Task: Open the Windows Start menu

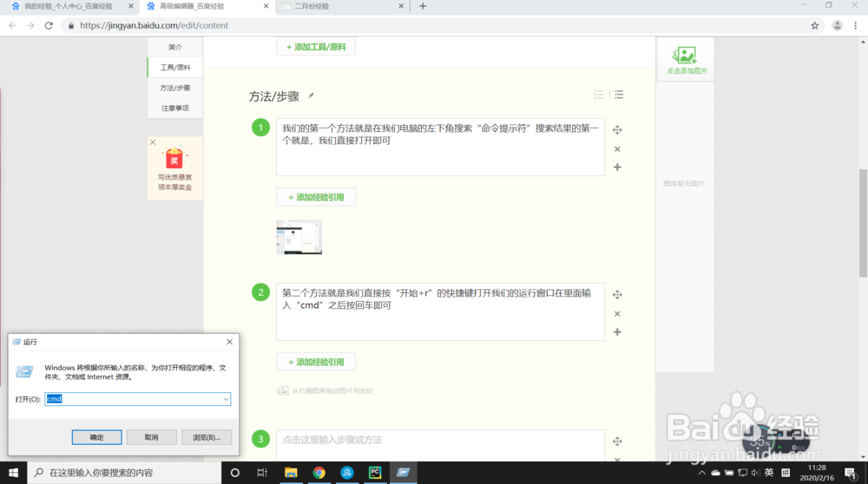Action: click(13, 473)
